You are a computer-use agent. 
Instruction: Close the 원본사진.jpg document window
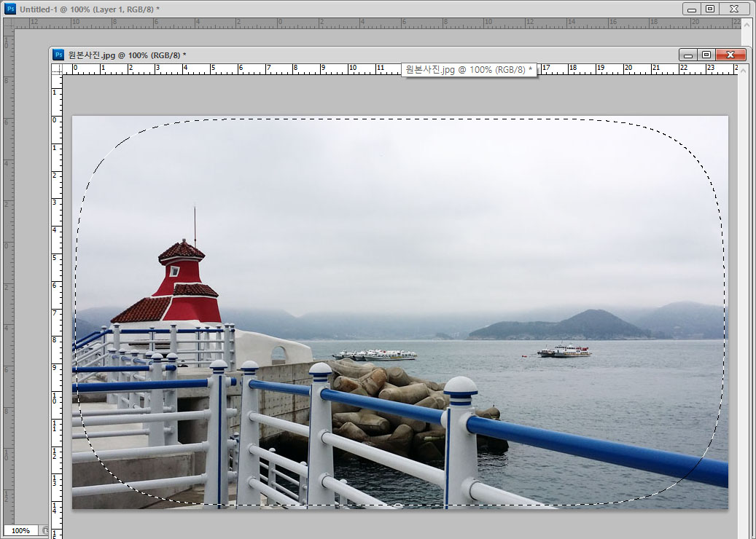(x=730, y=55)
